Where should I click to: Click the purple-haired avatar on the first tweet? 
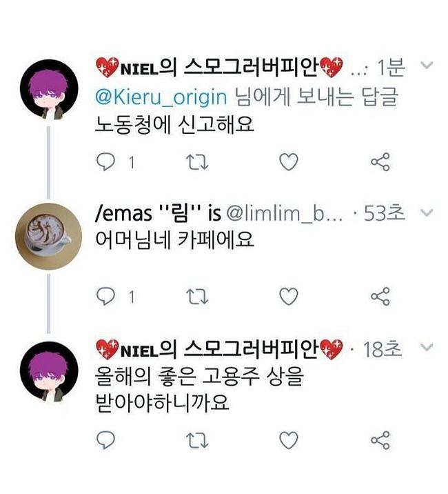(48, 91)
